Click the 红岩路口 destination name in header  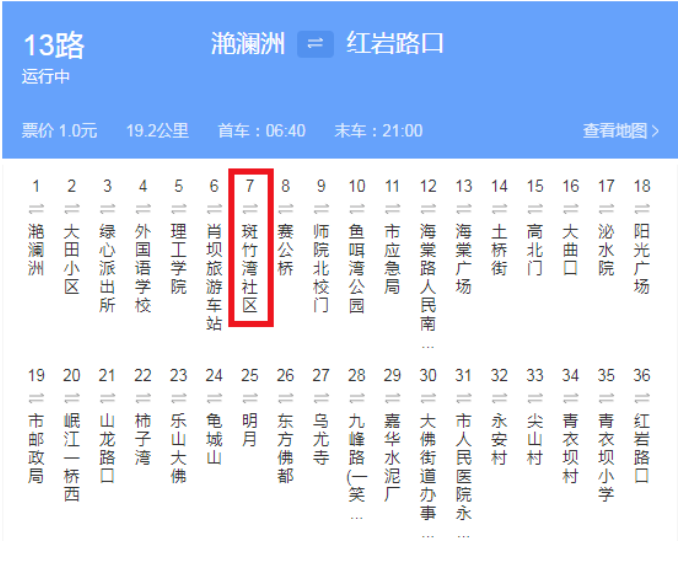point(395,44)
